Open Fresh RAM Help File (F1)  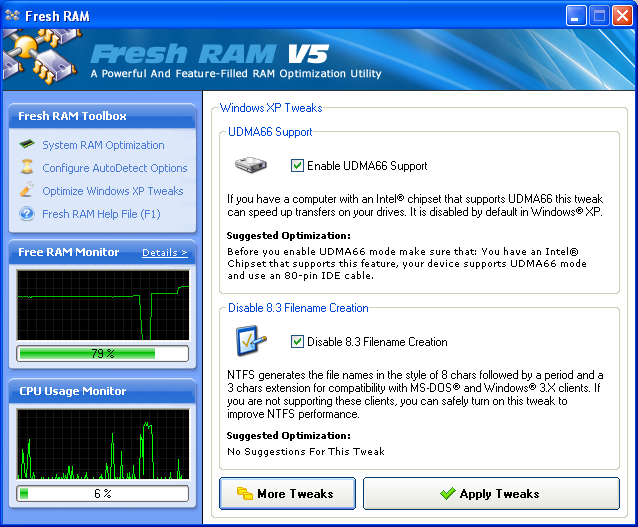point(101,214)
